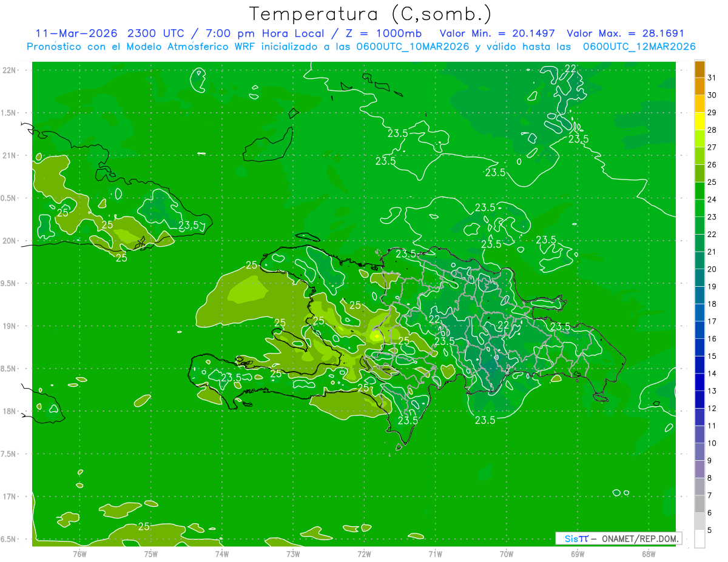Click the '68W' longitude axis label
The width and height of the screenshot is (728, 562).
(648, 554)
